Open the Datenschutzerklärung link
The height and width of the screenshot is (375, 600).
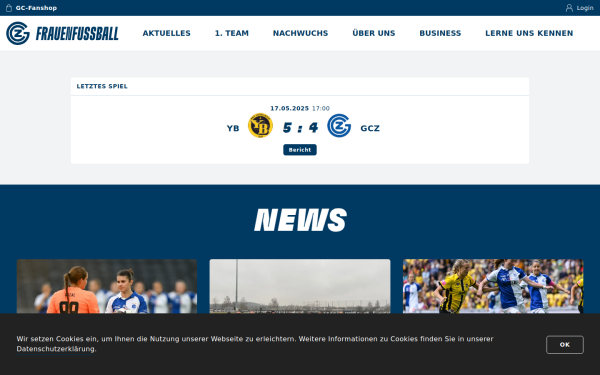click(55, 349)
